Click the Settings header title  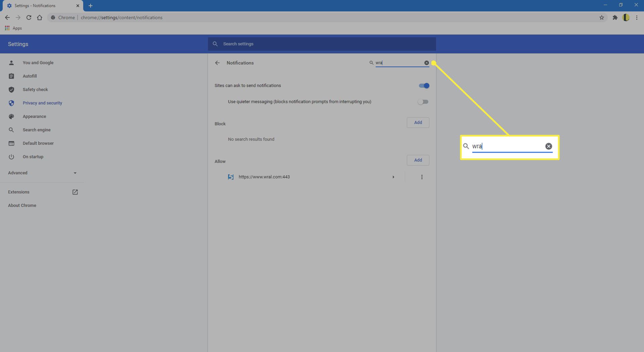pyautogui.click(x=18, y=44)
